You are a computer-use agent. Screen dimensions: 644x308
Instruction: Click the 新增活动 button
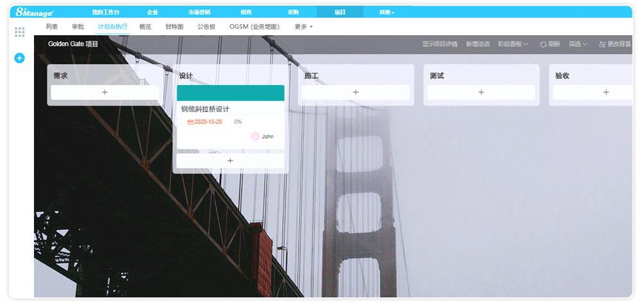477,44
